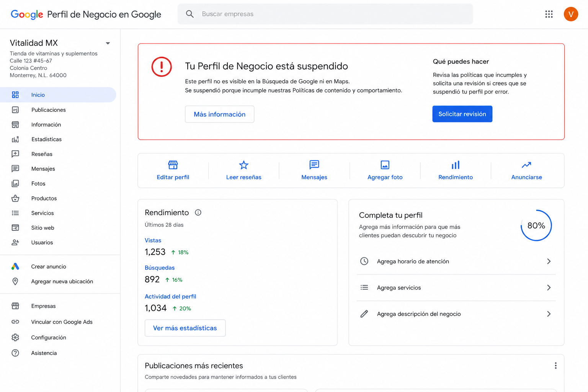This screenshot has height=392, width=588.
Task: Click the Configuración gear icon
Action: pos(15,338)
